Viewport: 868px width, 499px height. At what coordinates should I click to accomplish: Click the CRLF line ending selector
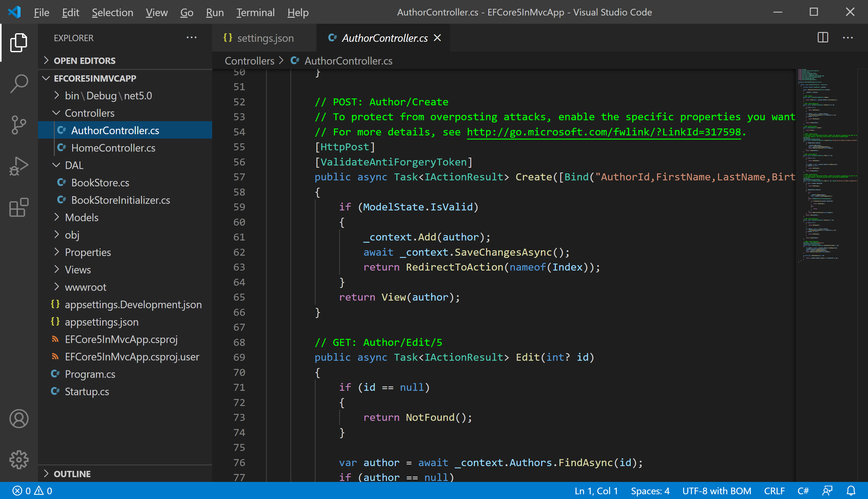(x=774, y=491)
